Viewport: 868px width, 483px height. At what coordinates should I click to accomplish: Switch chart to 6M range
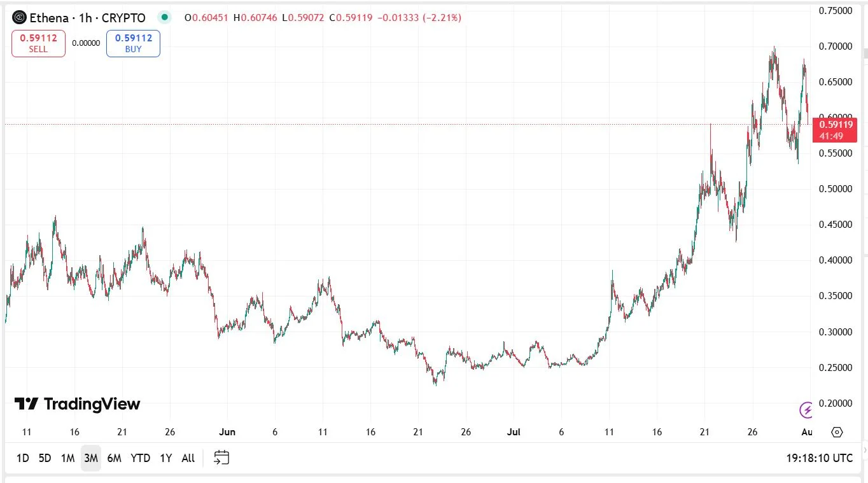pyautogui.click(x=114, y=458)
